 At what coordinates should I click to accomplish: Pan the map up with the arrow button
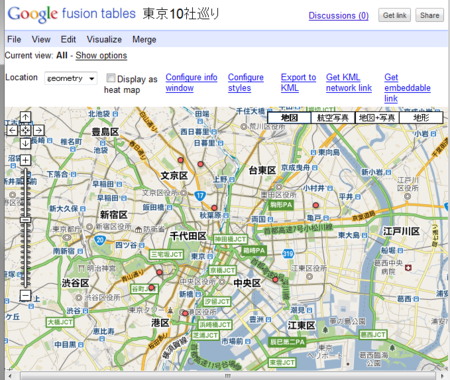pyautogui.click(x=25, y=117)
